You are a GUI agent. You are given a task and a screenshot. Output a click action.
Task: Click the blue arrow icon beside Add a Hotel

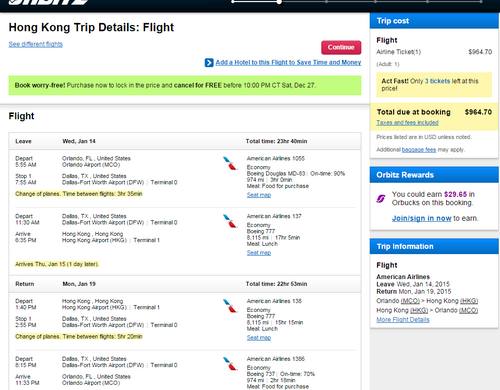(x=209, y=63)
